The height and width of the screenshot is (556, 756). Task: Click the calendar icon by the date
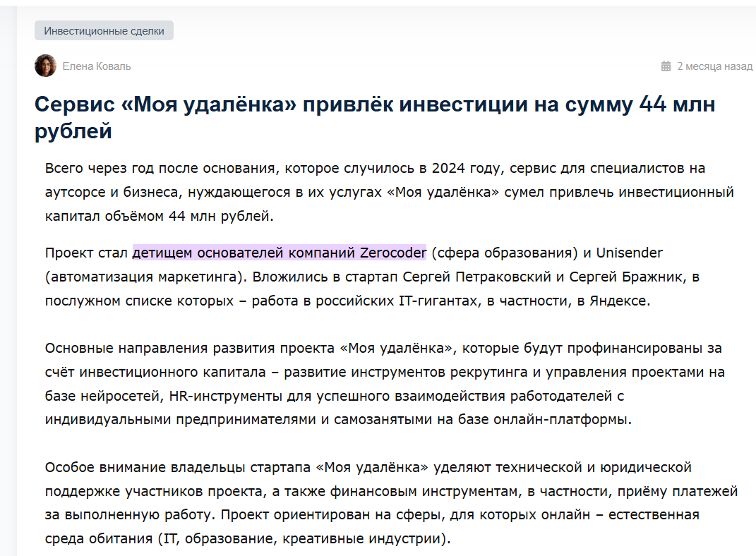coord(666,66)
